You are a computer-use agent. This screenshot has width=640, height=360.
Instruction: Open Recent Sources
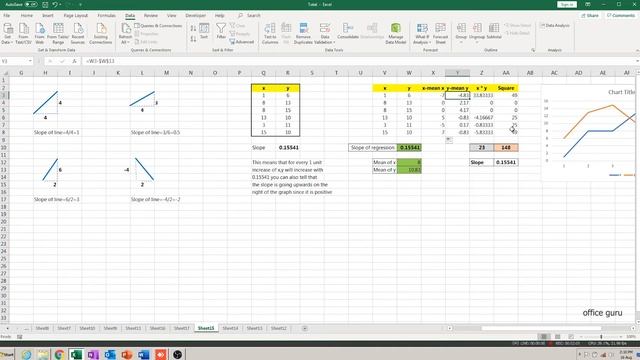(78, 33)
